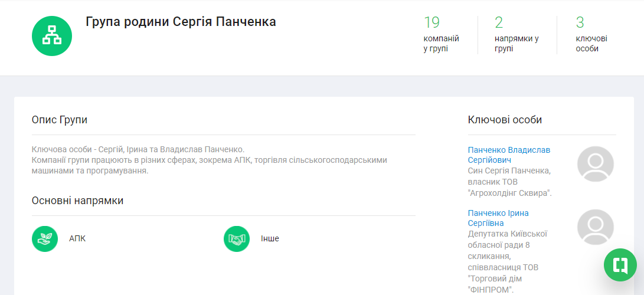Click Ірина Панченко's avatar placeholder
Viewport: 644px width, 295px height.
point(595,227)
